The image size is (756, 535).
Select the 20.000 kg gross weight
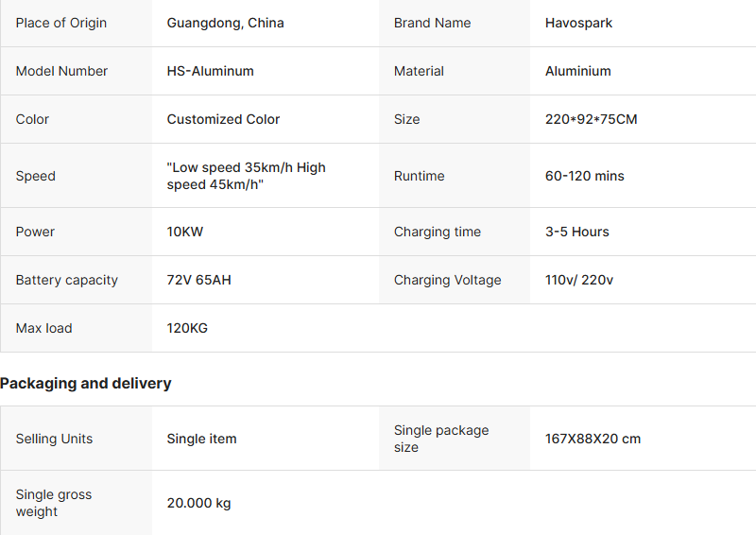[198, 503]
